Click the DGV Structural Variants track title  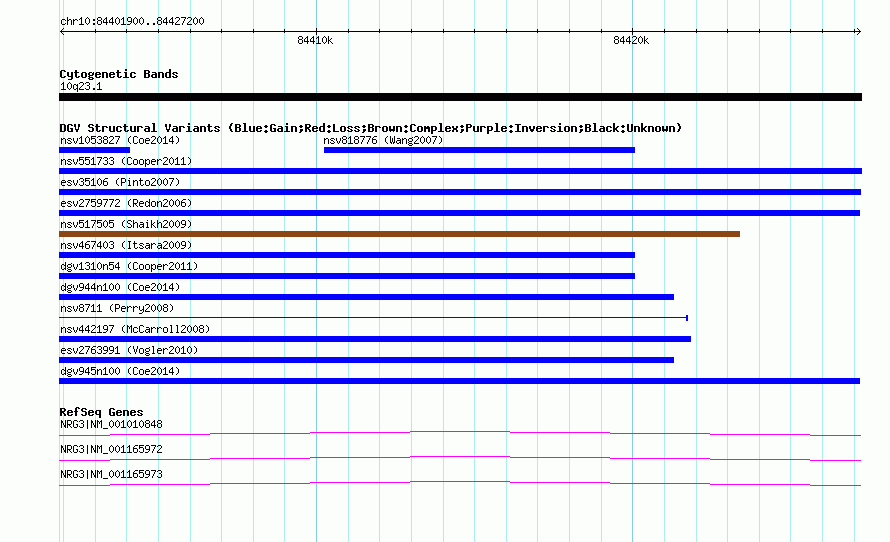[371, 128]
